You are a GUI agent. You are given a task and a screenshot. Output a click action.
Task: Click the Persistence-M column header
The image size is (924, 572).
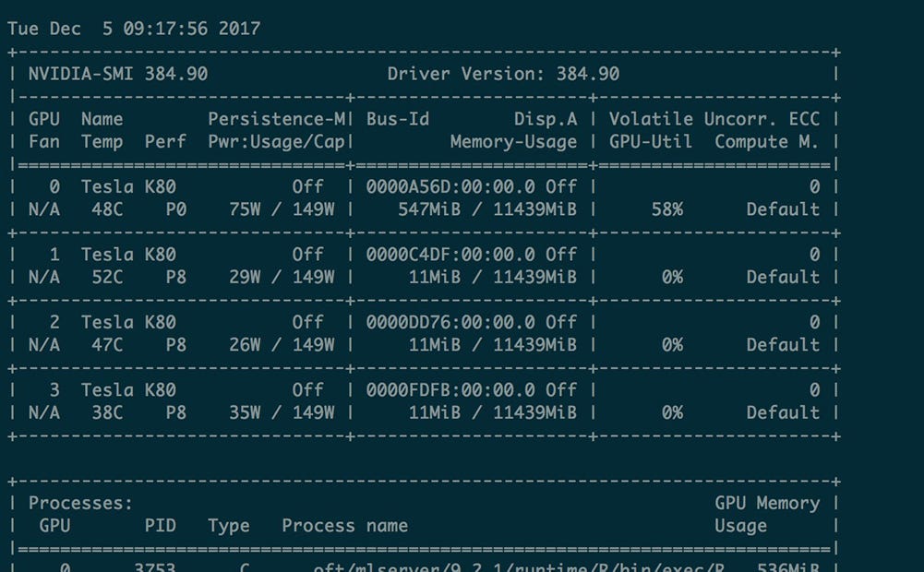click(276, 120)
